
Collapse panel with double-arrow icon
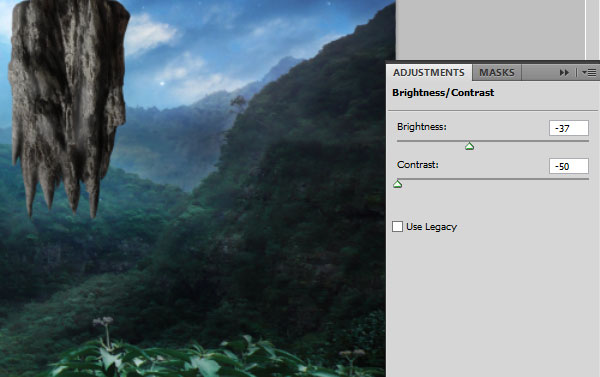coord(564,72)
